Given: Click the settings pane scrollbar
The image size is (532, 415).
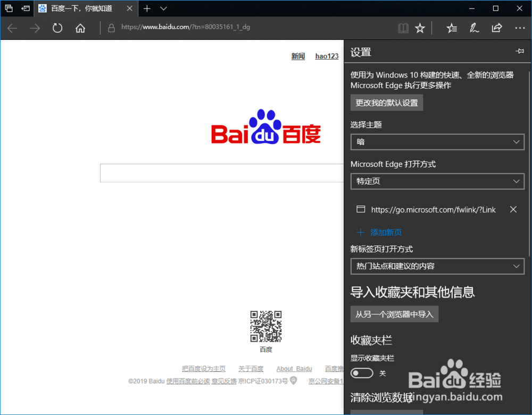Looking at the screenshot, I should (x=529, y=163).
